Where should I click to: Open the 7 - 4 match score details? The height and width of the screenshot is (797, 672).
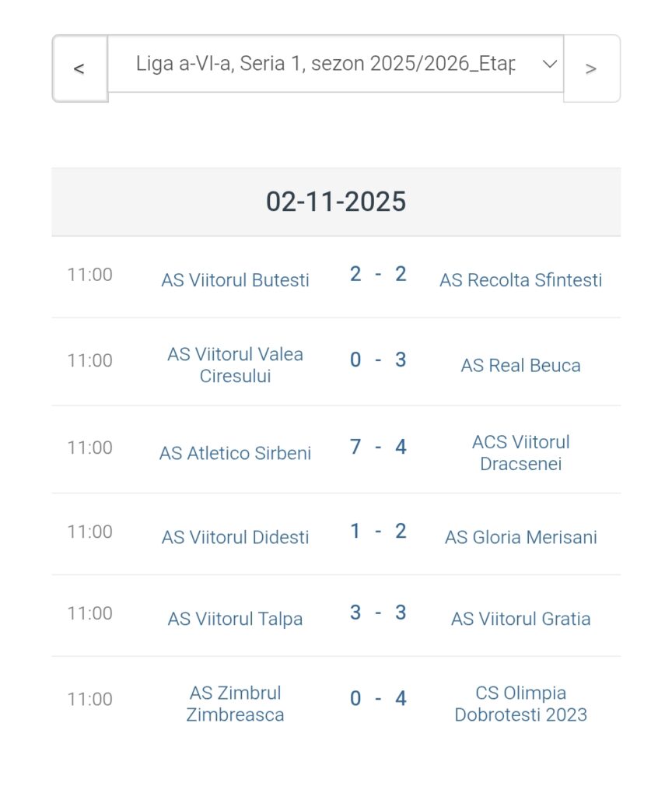click(378, 448)
